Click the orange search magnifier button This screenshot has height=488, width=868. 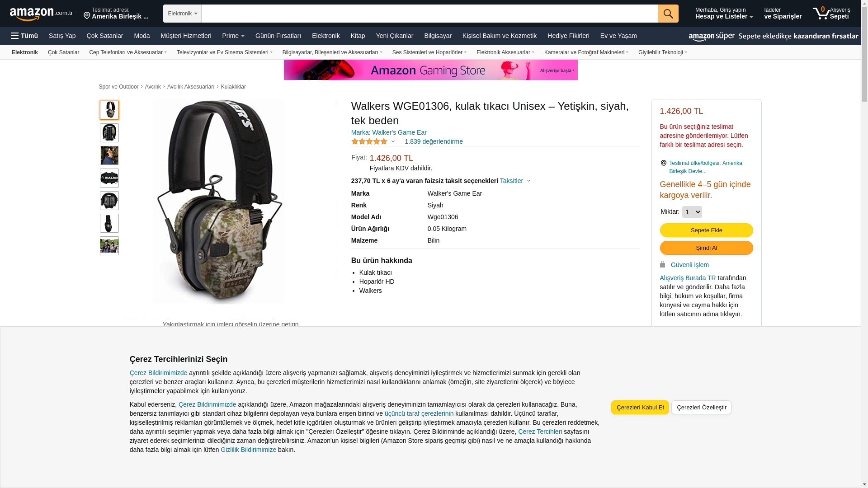click(x=668, y=14)
